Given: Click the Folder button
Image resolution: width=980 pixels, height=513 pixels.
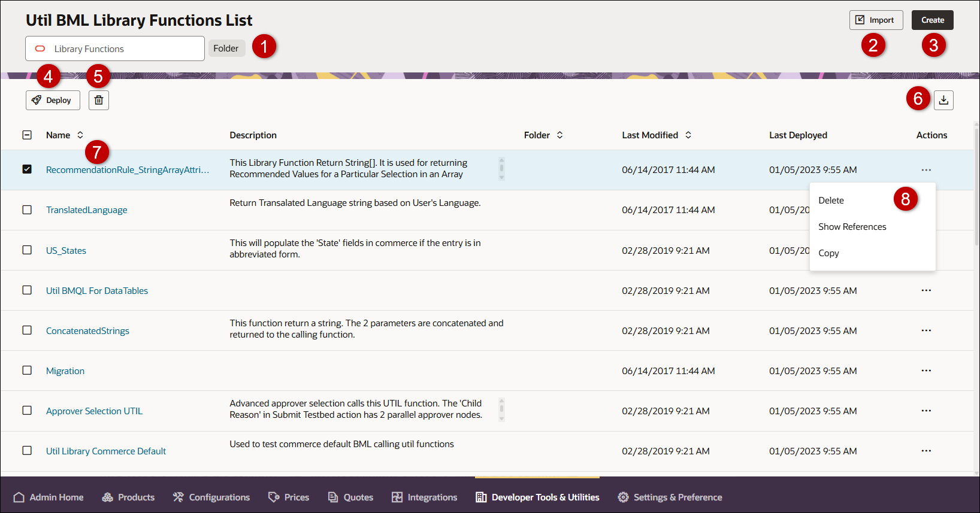Looking at the screenshot, I should [x=226, y=48].
